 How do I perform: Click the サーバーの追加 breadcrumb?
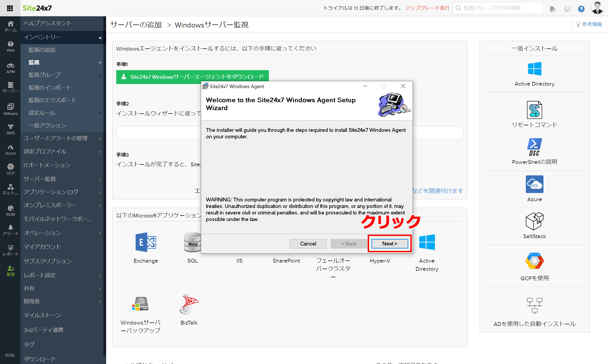[x=136, y=25]
